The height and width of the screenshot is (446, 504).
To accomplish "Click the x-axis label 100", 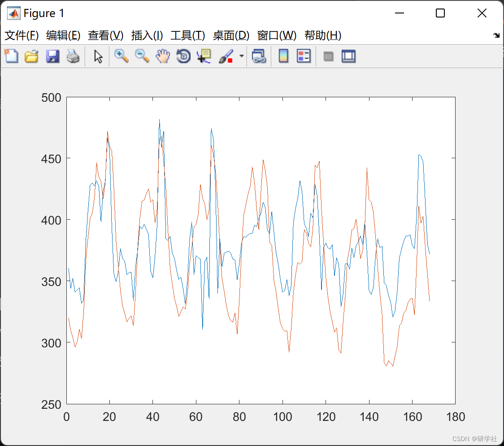I will [x=282, y=417].
